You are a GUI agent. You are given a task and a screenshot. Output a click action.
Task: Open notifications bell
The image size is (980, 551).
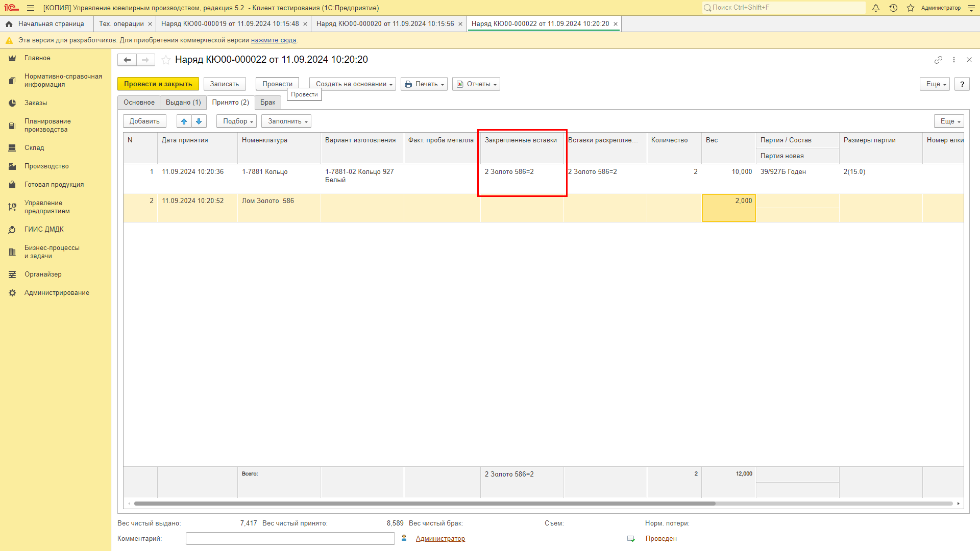tap(876, 8)
